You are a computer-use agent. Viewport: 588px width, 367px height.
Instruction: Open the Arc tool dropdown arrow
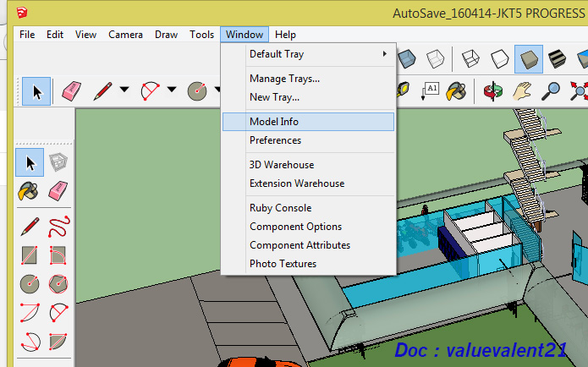pyautogui.click(x=172, y=90)
